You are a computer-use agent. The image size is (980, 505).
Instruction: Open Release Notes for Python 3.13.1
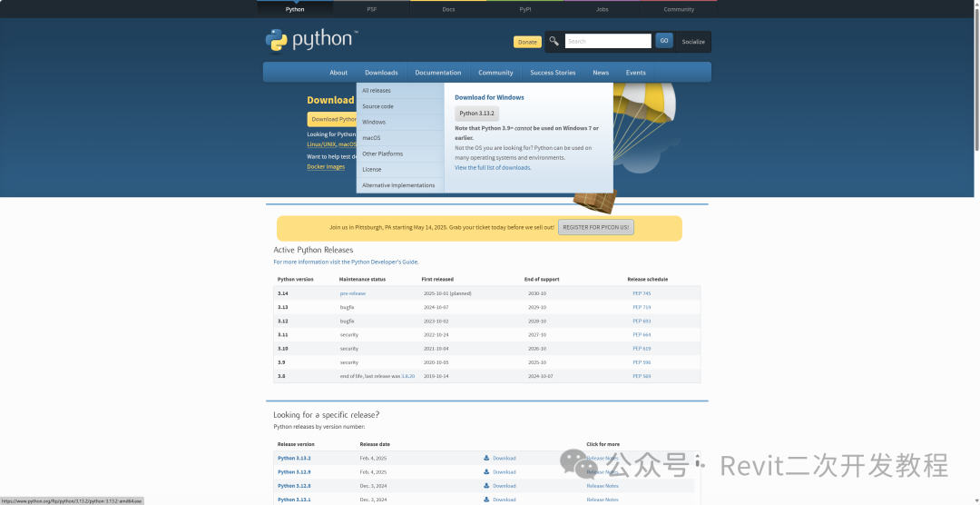(603, 500)
